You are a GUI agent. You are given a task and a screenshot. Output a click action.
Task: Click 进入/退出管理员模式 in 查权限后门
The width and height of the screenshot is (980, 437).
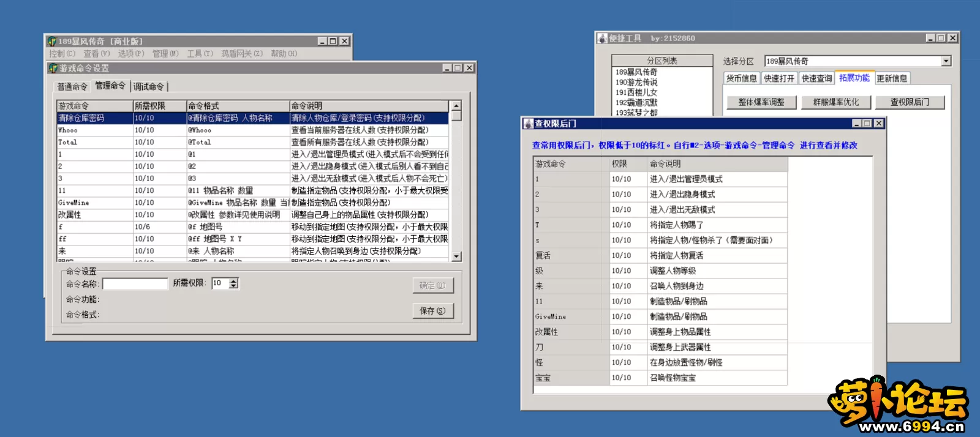point(686,179)
